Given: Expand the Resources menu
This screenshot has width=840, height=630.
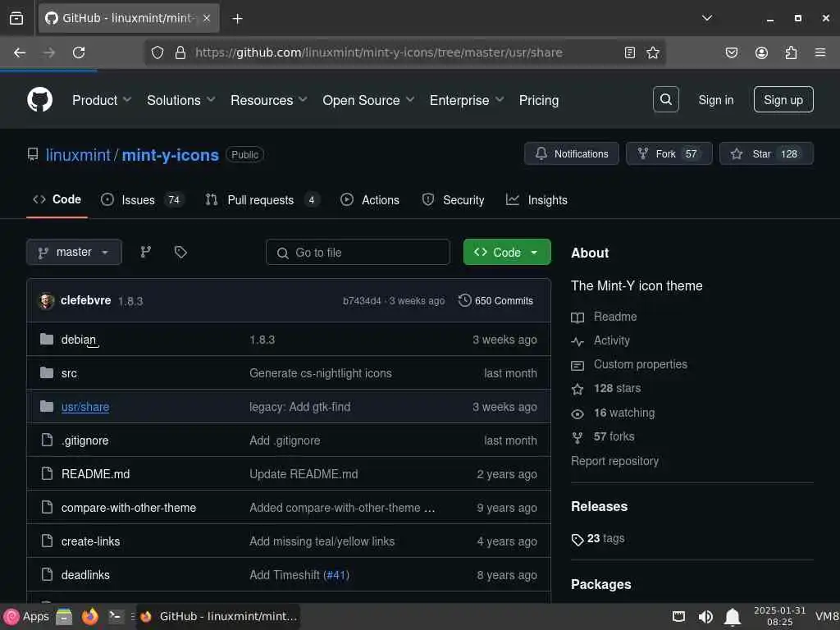Looking at the screenshot, I should tap(269, 100).
